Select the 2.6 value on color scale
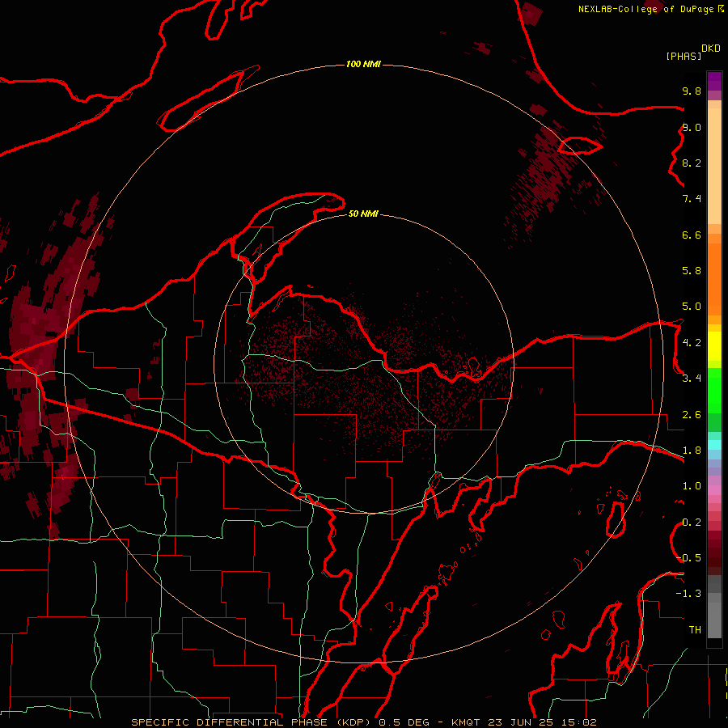This screenshot has height=728, width=728. point(692,415)
